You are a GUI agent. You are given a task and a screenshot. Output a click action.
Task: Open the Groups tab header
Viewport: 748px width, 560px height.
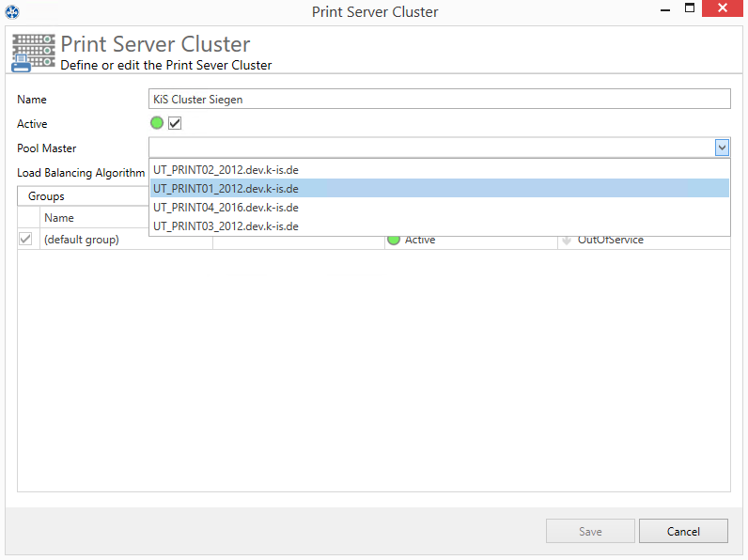tap(46, 196)
